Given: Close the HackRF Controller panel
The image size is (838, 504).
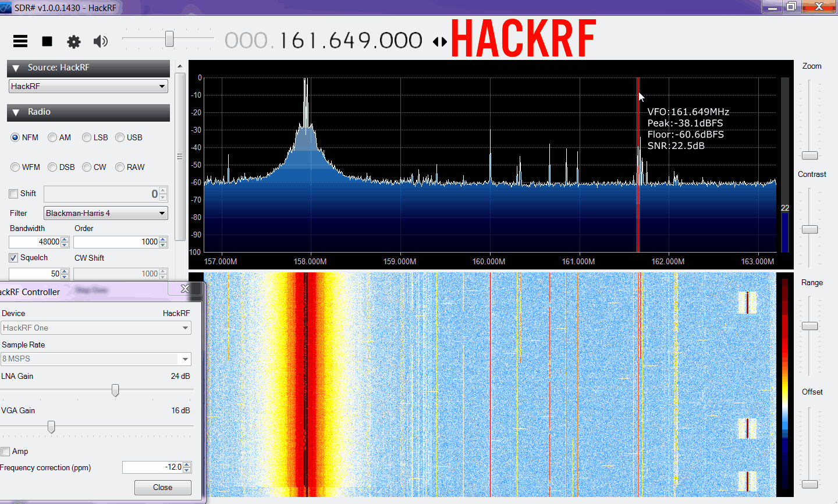Looking at the screenshot, I should pos(185,289).
